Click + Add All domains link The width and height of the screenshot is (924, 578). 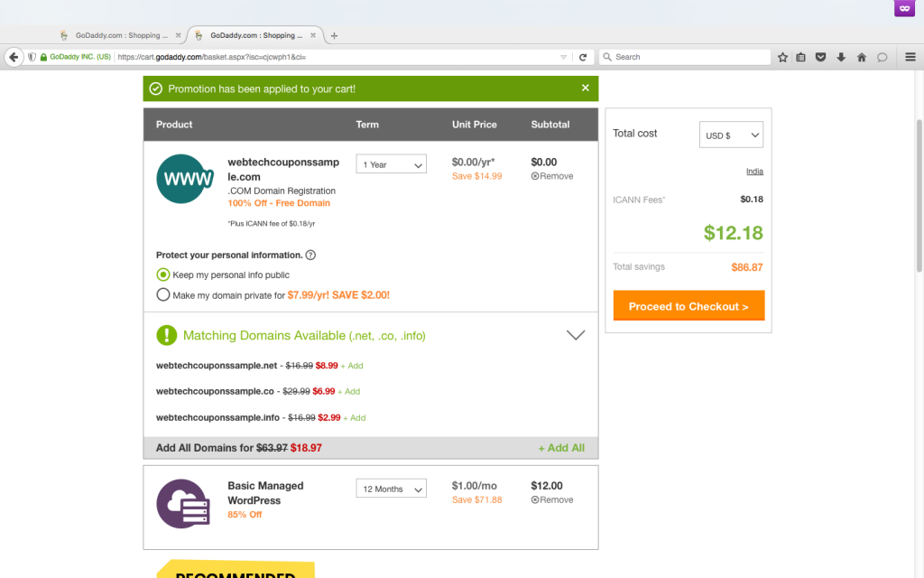[x=561, y=448]
